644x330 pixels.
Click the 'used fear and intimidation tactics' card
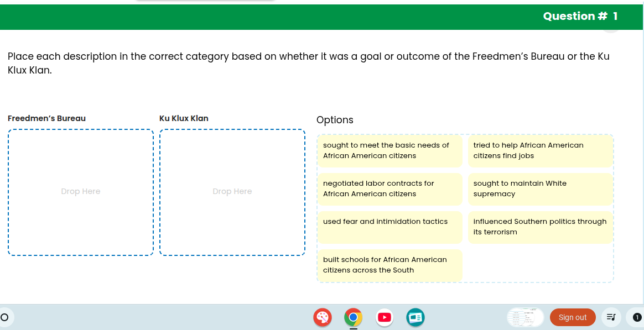(x=389, y=227)
